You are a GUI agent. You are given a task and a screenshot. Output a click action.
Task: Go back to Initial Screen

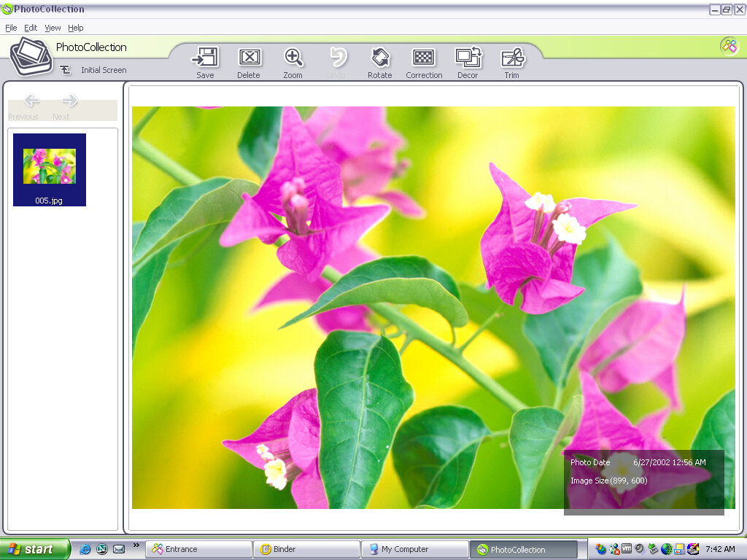click(95, 70)
